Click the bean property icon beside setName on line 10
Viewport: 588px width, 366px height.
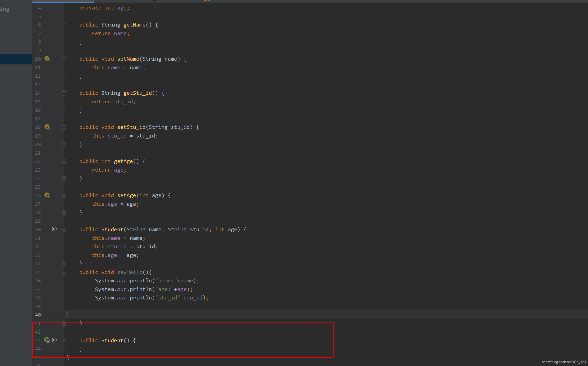(47, 59)
